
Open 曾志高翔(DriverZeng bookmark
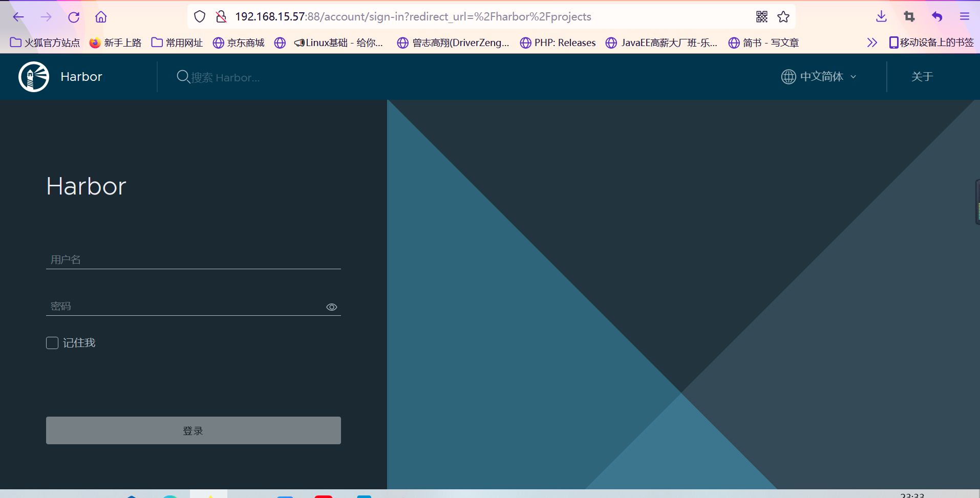[x=453, y=42]
